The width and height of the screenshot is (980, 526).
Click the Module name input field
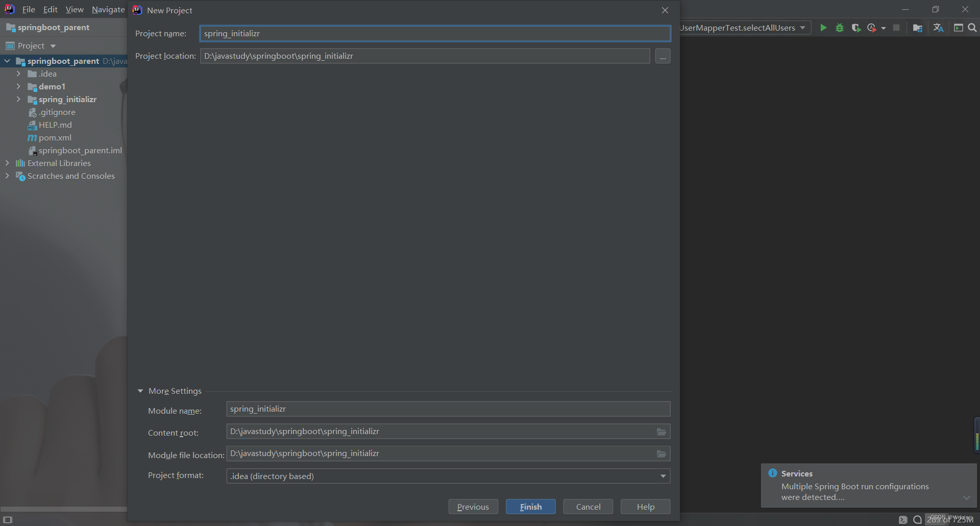point(448,409)
